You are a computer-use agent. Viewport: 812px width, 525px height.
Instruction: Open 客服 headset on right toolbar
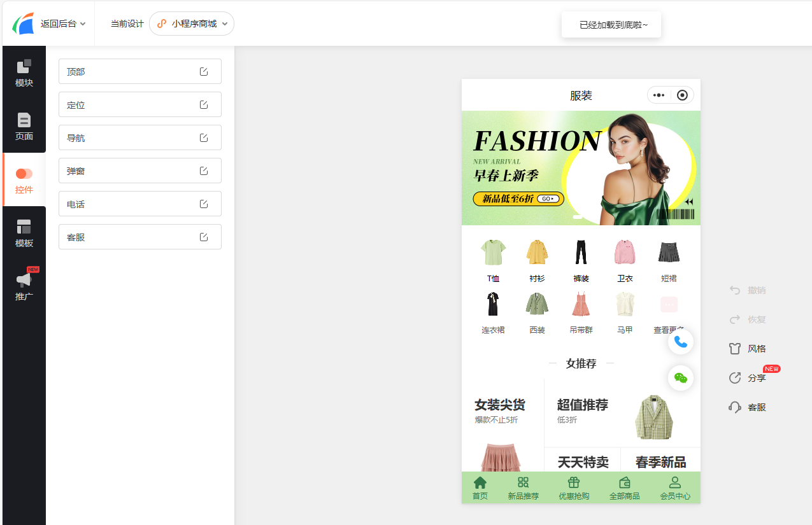click(x=748, y=407)
